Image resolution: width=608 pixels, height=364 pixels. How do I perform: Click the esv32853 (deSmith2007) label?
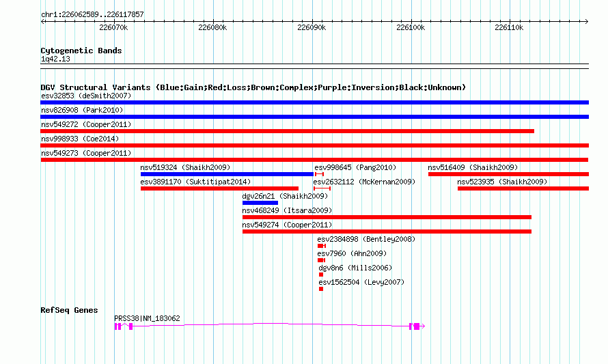click(86, 96)
